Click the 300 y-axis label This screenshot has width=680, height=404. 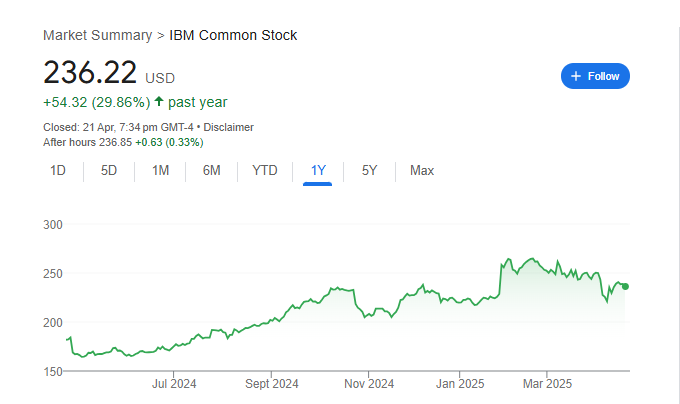click(53, 225)
